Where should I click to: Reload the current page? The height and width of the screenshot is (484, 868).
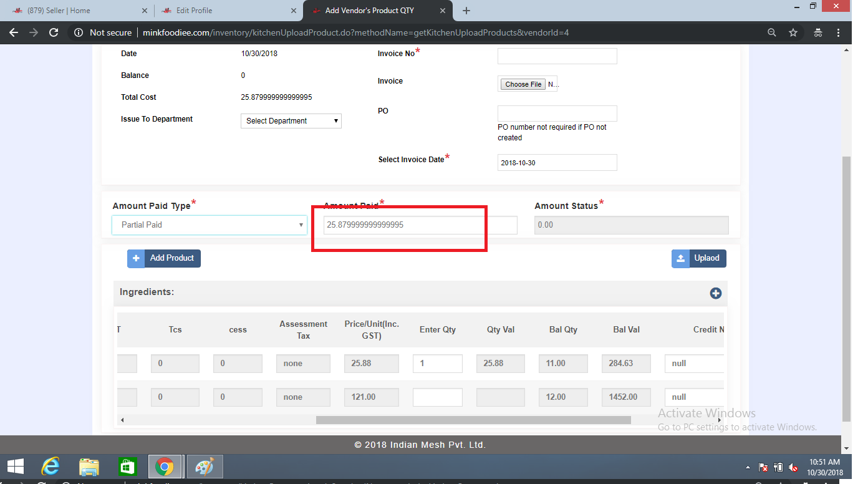pyautogui.click(x=54, y=32)
